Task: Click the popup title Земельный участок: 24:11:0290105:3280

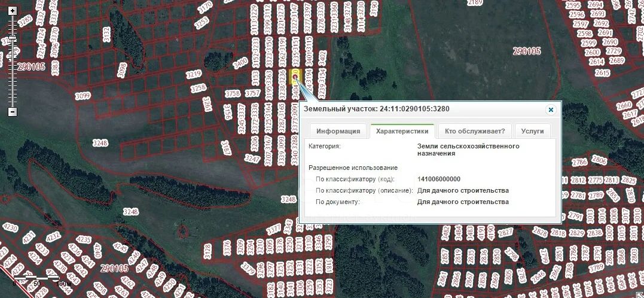Action: [376, 109]
